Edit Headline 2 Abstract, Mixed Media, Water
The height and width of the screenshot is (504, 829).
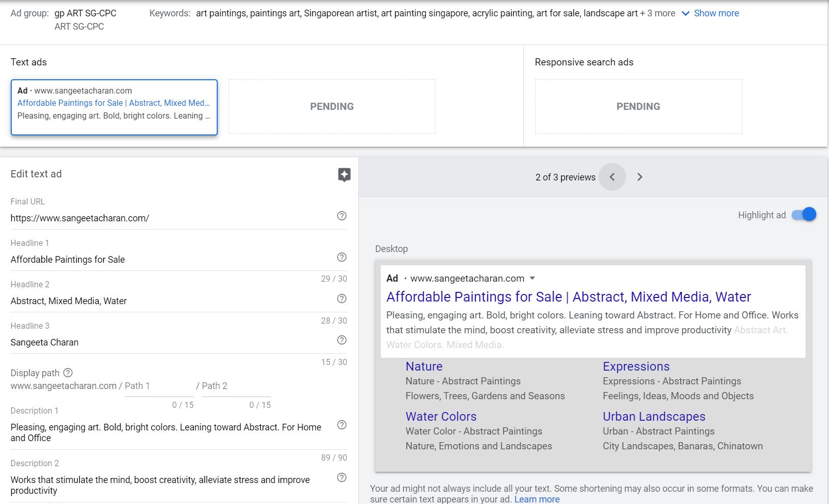pos(171,301)
